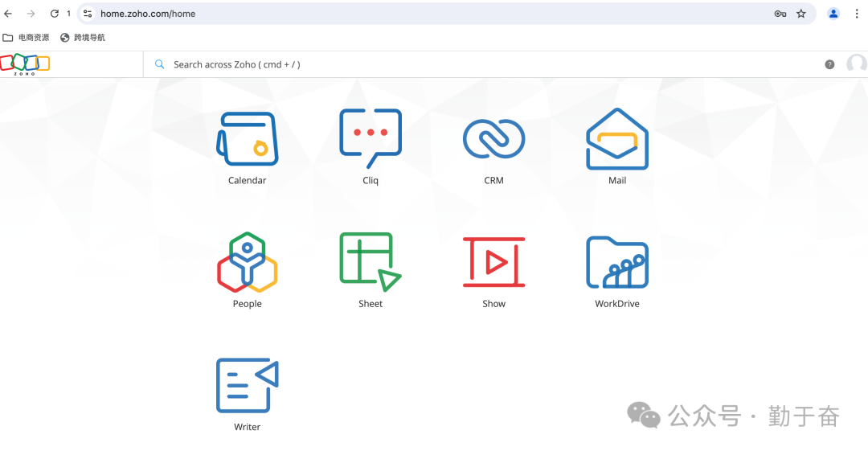The height and width of the screenshot is (451, 868).
Task: Open the Chrome three-dot menu
Action: pyautogui.click(x=857, y=14)
